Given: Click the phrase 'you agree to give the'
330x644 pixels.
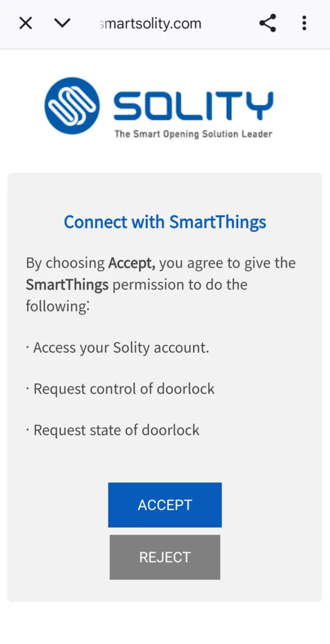Looking at the screenshot, I should [x=227, y=263].
